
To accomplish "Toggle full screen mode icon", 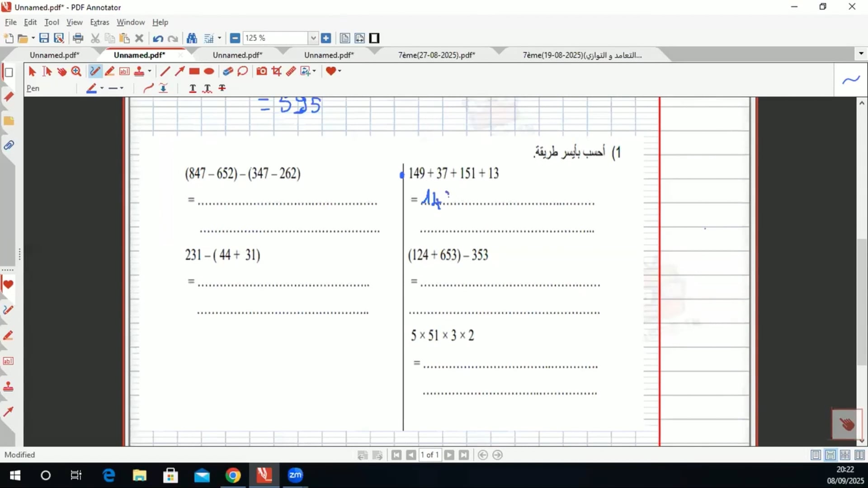I will [374, 38].
